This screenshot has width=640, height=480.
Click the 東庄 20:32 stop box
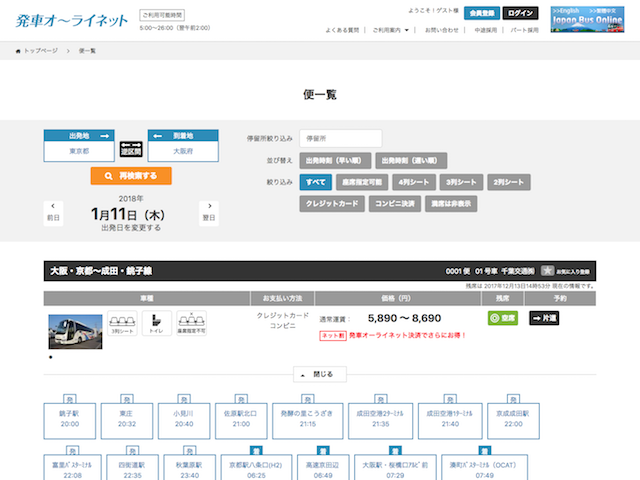click(x=127, y=421)
